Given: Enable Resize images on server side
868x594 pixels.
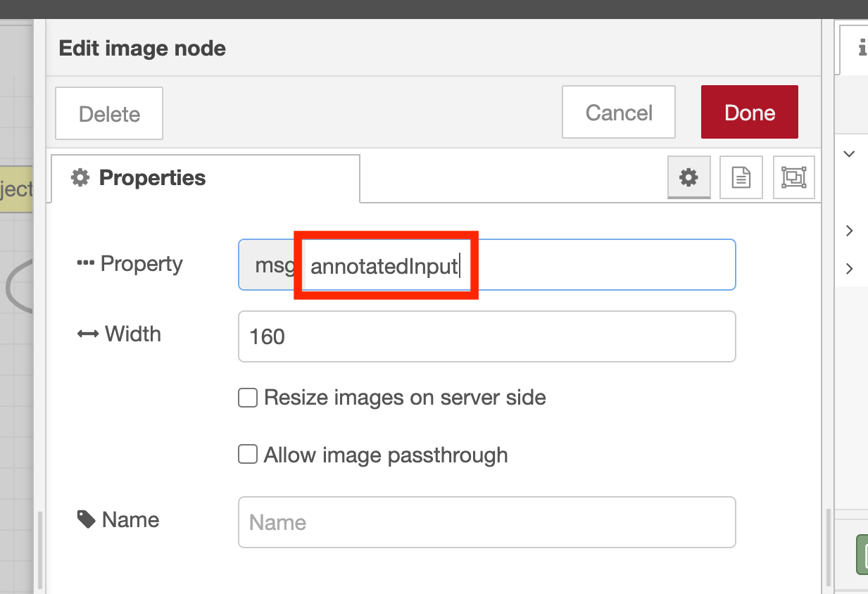Looking at the screenshot, I should [x=248, y=398].
